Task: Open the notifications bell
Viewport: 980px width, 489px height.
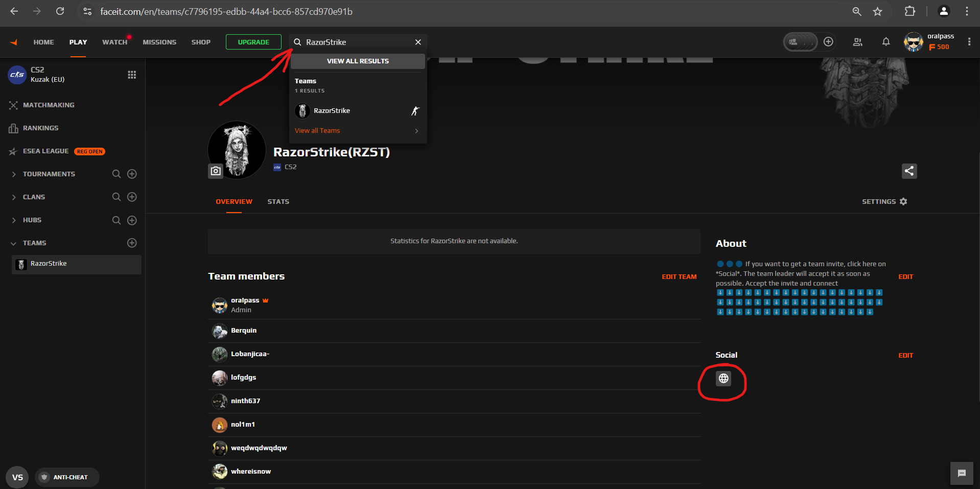Action: click(x=886, y=42)
